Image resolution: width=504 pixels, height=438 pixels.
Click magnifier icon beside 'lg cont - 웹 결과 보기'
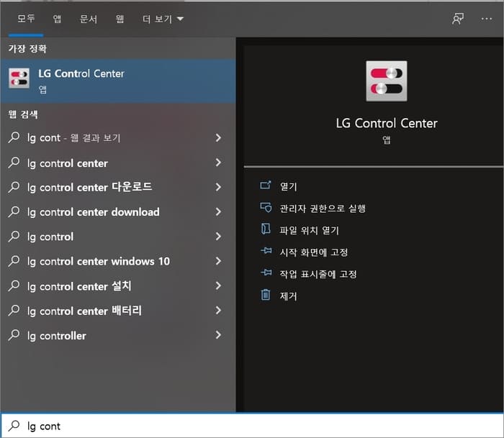click(14, 137)
